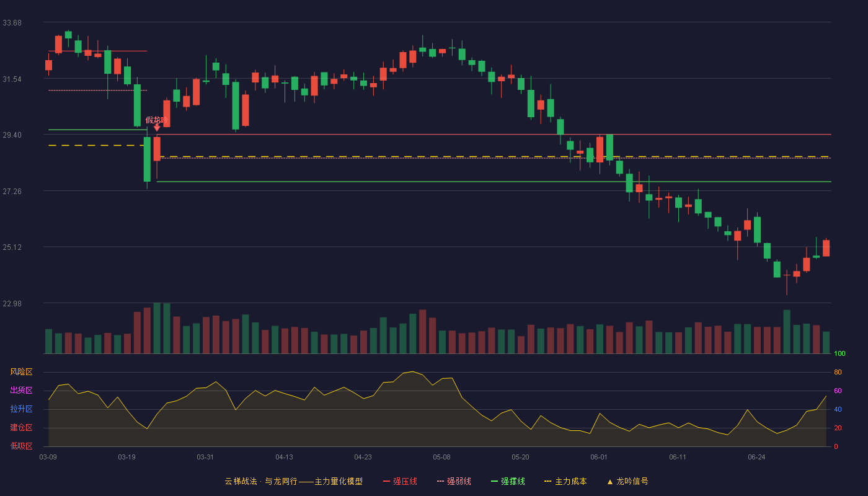The image size is (868, 496).
Task: Click the 假龙吟 down-arrow signal marker
Action: tap(157, 128)
